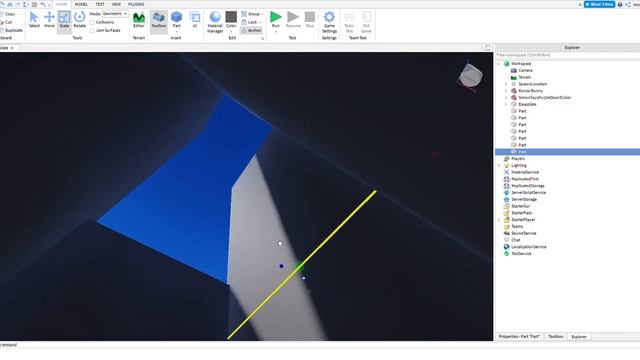640x360 pixels.
Task: Select LocalizationService in the Explorer
Action: click(529, 247)
